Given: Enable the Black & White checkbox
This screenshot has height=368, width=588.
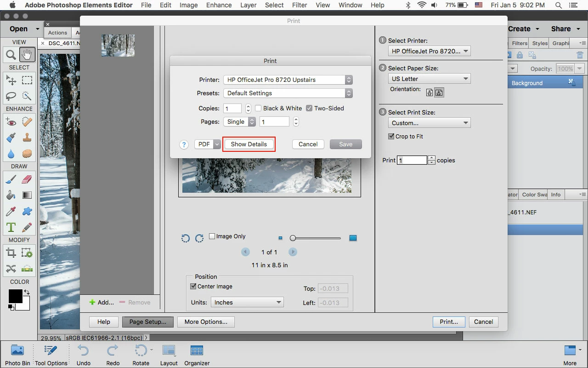Looking at the screenshot, I should pyautogui.click(x=258, y=109).
